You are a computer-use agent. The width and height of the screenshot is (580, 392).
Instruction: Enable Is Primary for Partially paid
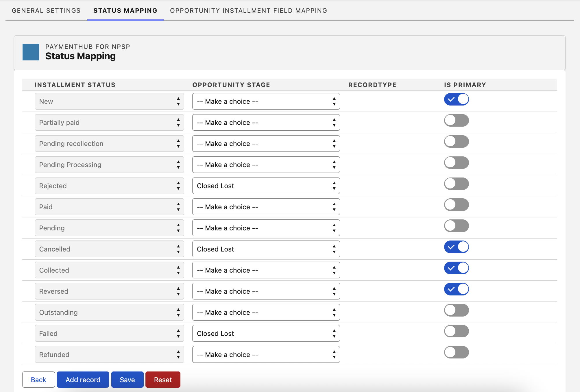click(x=456, y=121)
